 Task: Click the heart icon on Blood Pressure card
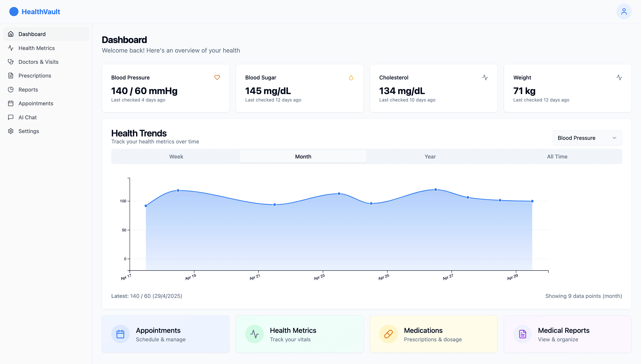coord(217,78)
